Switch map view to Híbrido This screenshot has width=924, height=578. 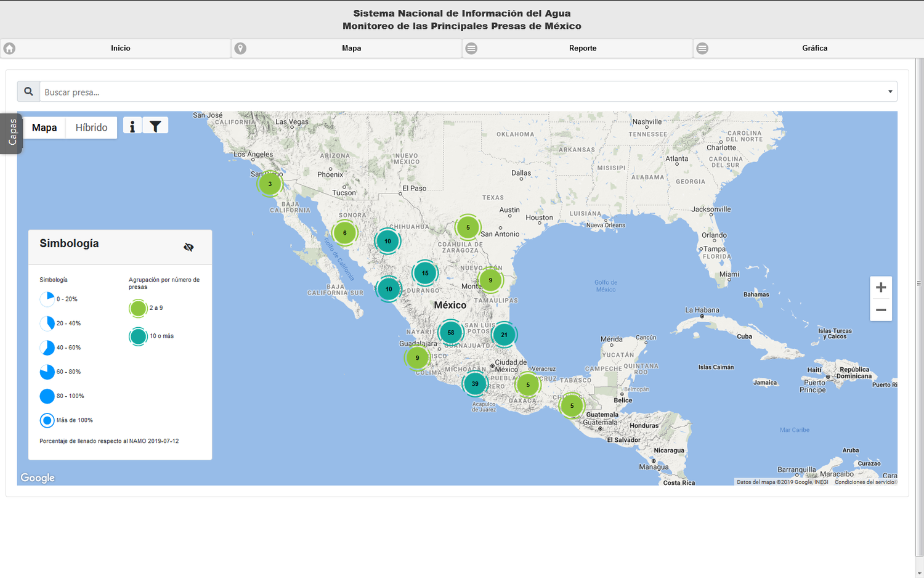point(91,128)
